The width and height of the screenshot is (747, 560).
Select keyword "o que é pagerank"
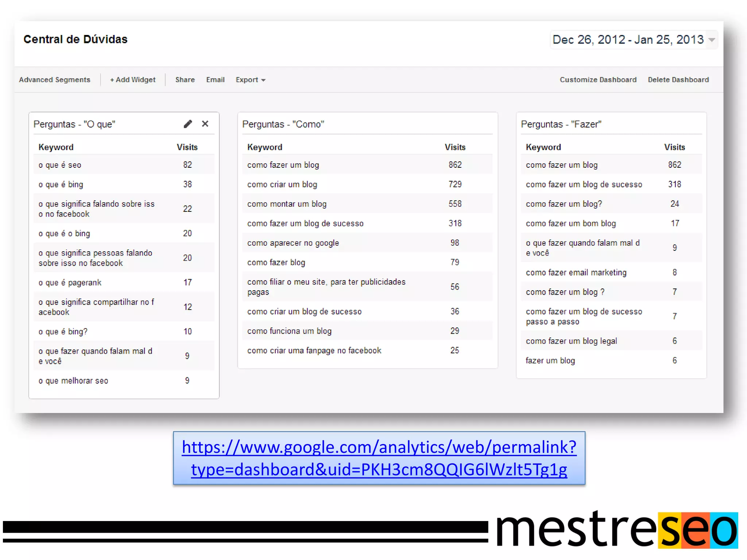(x=70, y=283)
